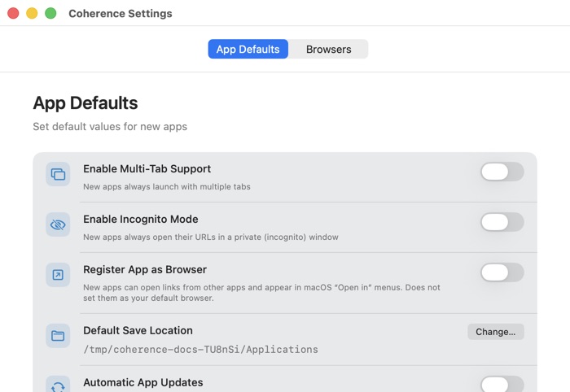This screenshot has height=392, width=570.
Task: Click the Multi-Tab Support windows icon
Action: (x=58, y=174)
